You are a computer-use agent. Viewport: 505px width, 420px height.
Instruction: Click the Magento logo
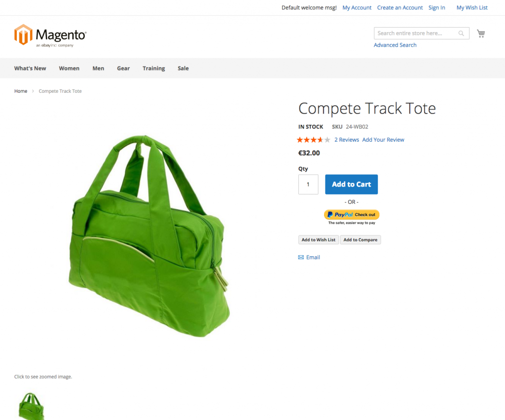click(50, 36)
